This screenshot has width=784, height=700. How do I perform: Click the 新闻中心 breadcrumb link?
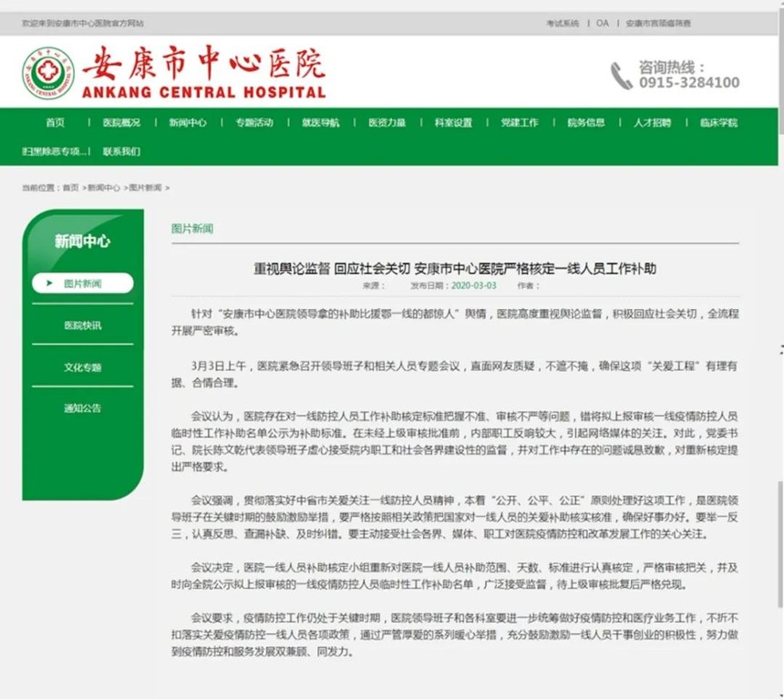pyautogui.click(x=104, y=188)
